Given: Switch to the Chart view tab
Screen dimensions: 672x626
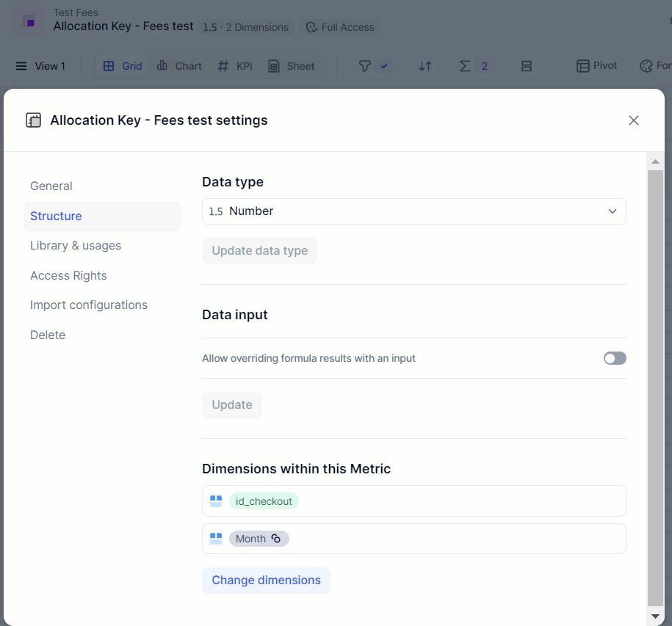Looking at the screenshot, I should click(x=179, y=66).
